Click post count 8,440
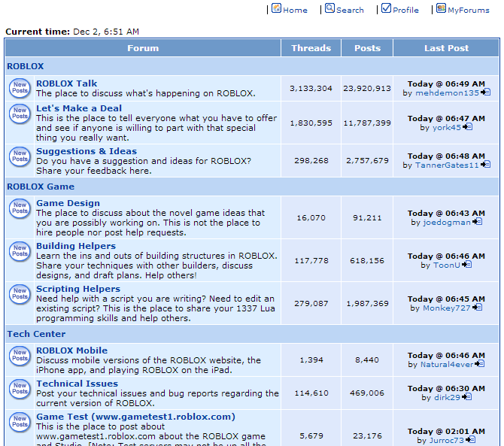This screenshot has width=504, height=446. point(367,360)
